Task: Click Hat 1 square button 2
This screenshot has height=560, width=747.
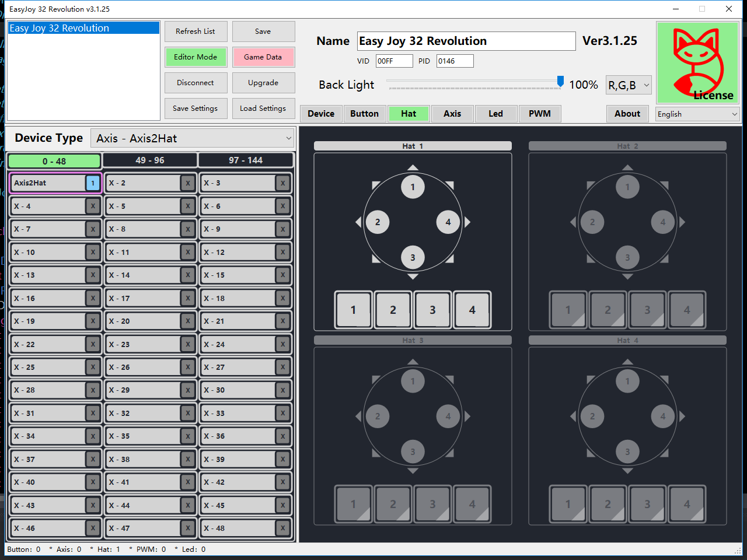Action: click(393, 310)
